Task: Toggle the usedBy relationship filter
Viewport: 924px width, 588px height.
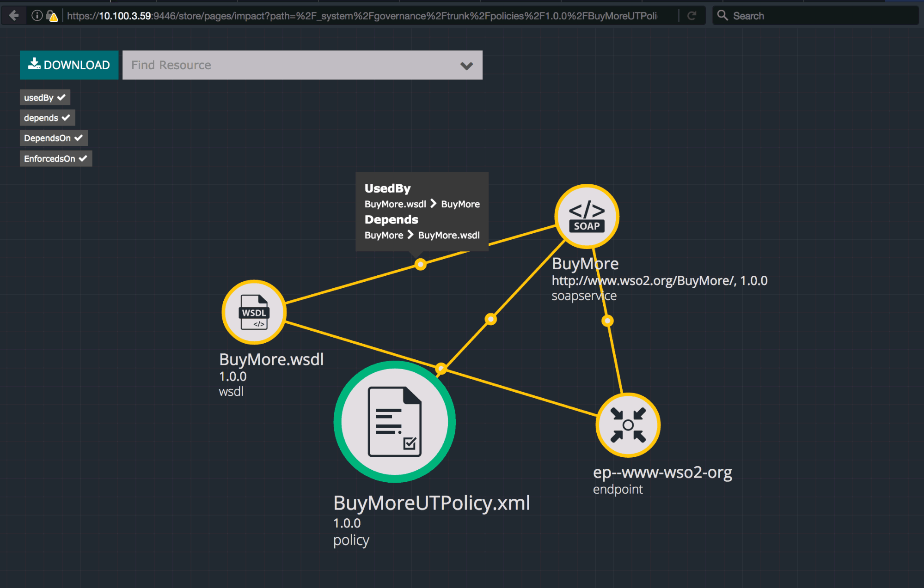Action: click(45, 97)
